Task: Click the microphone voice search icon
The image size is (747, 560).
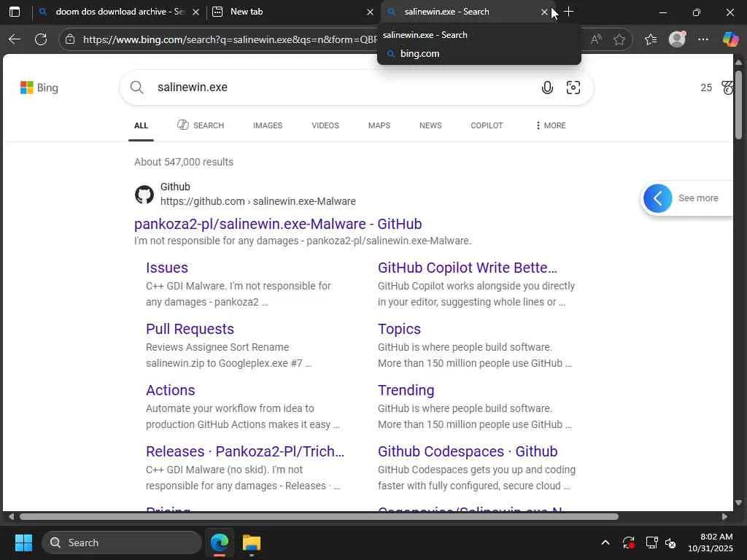Action: pos(547,88)
